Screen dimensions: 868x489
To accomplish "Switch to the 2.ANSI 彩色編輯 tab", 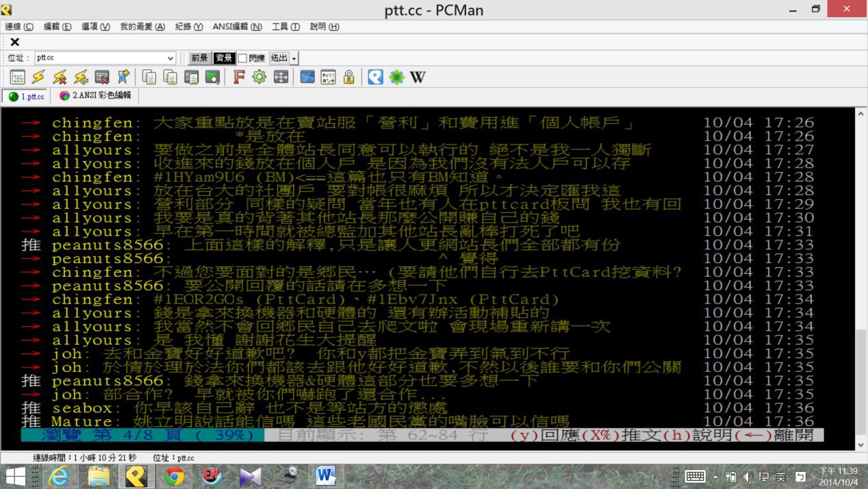I will coord(94,96).
